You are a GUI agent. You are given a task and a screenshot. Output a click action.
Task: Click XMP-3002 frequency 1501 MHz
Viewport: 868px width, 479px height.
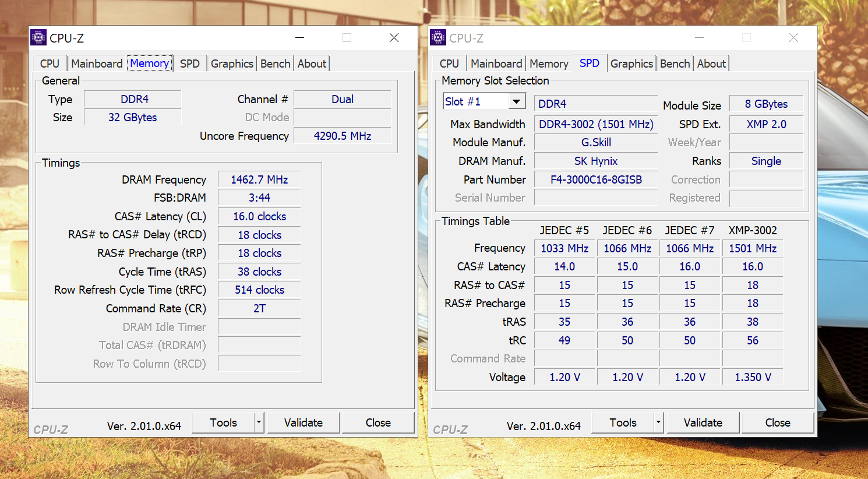[x=753, y=248]
